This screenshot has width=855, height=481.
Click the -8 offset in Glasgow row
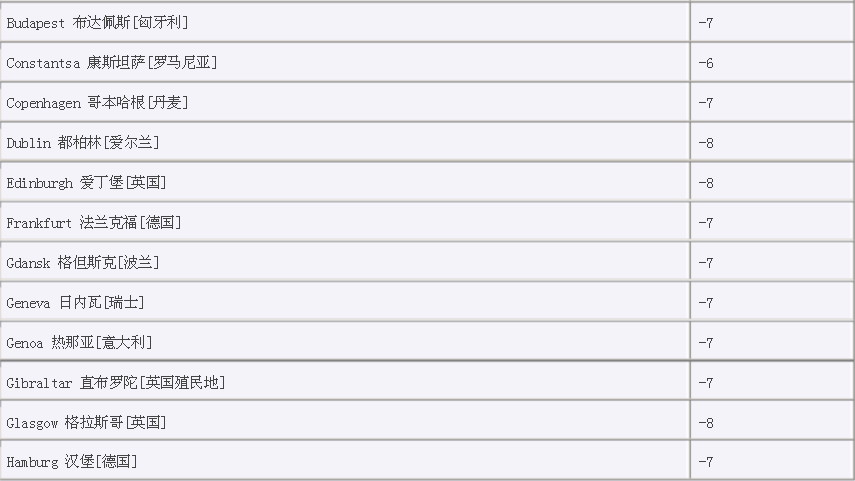point(706,422)
